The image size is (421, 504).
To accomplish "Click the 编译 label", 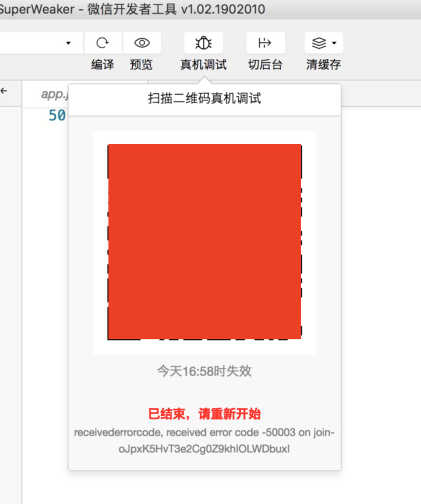I will (102, 65).
